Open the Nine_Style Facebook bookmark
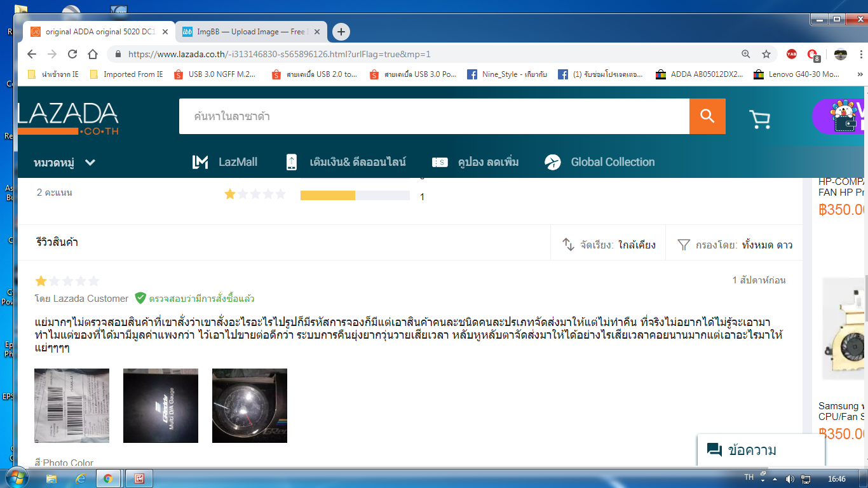The image size is (868, 488). pos(507,74)
